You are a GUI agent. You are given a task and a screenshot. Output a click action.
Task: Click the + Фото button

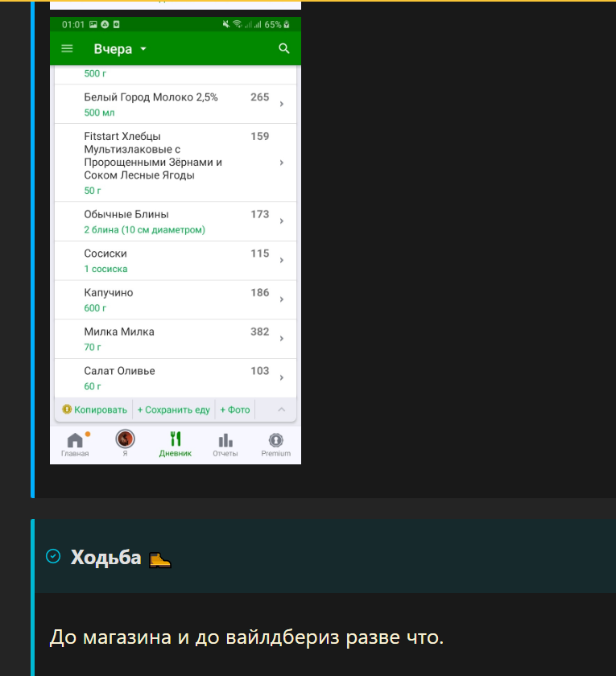(x=235, y=410)
